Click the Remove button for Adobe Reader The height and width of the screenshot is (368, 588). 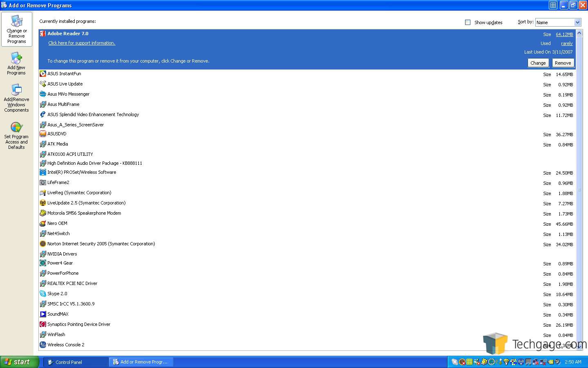(x=563, y=63)
